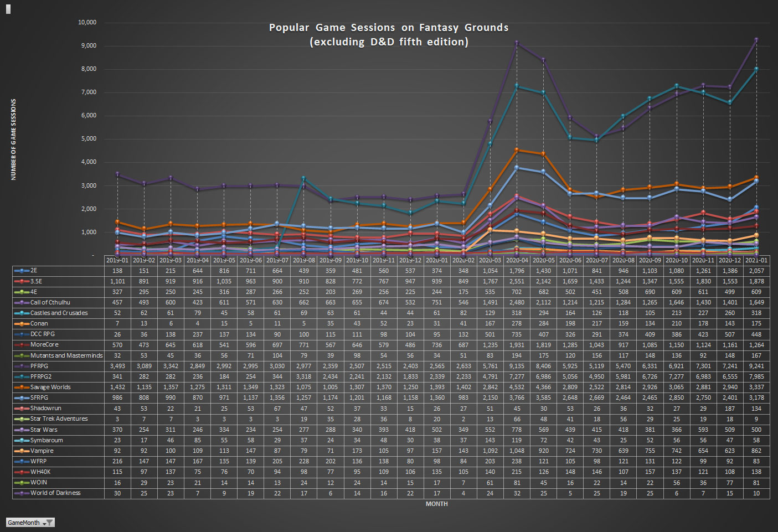The width and height of the screenshot is (778, 532).
Task: Click the '5,000' vertical axis label
Action: point(89,138)
